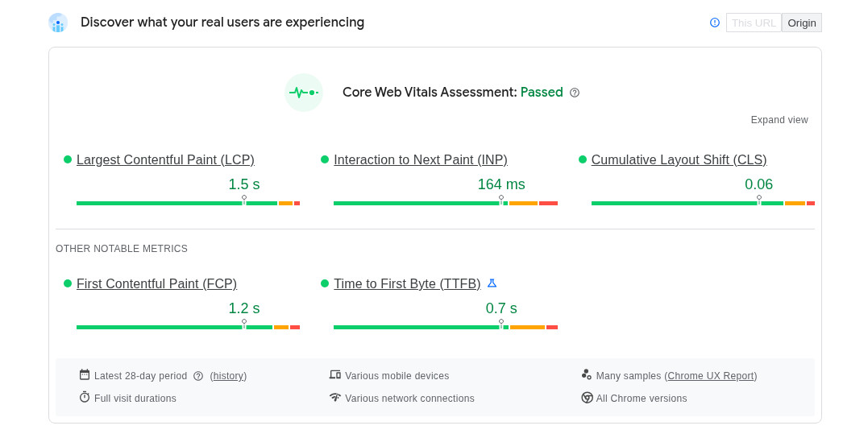Switch to the This URL view
This screenshot has height=438, width=868.
[x=754, y=23]
